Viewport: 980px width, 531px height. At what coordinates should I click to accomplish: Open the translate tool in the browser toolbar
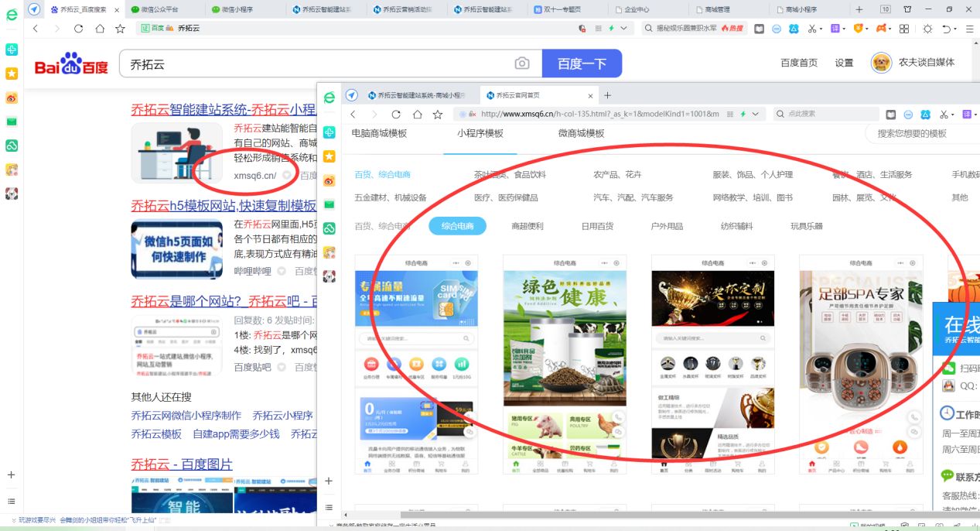pyautogui.click(x=835, y=29)
